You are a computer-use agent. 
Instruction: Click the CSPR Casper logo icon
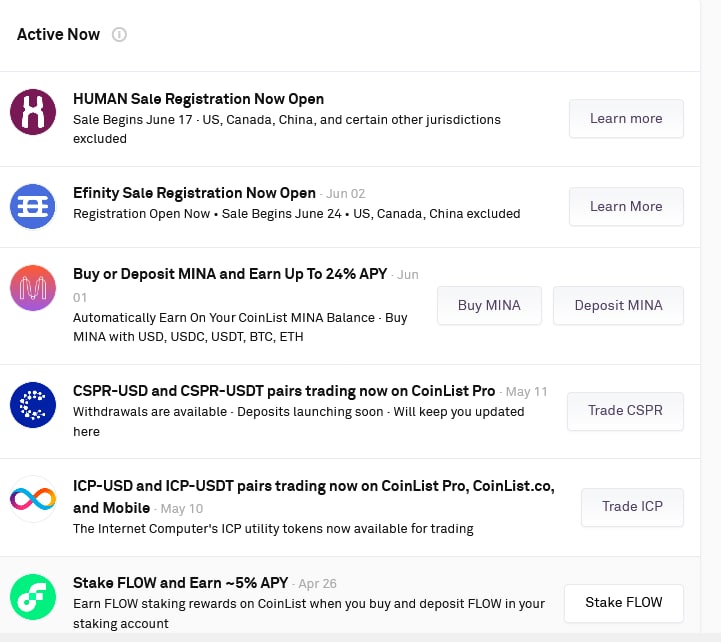click(33, 405)
